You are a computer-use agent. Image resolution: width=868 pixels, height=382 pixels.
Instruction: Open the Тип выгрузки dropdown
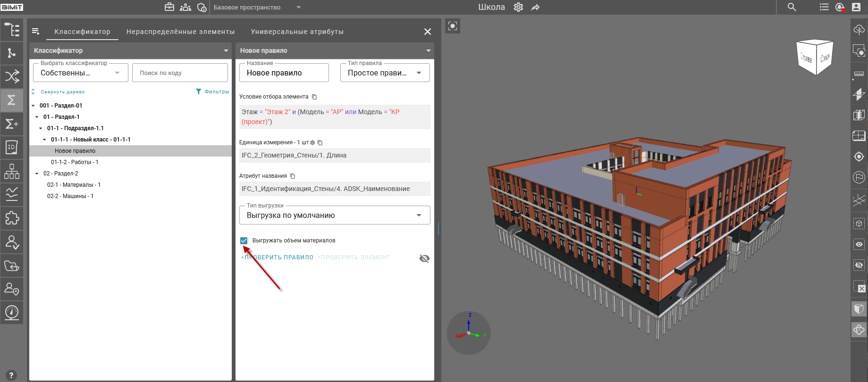[x=335, y=215]
